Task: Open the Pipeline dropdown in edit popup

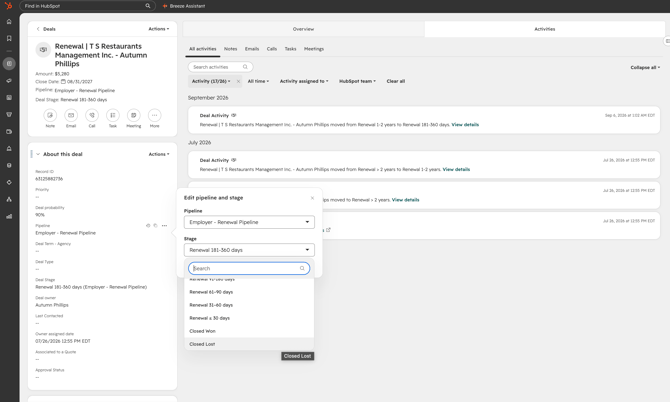Action: (x=249, y=222)
